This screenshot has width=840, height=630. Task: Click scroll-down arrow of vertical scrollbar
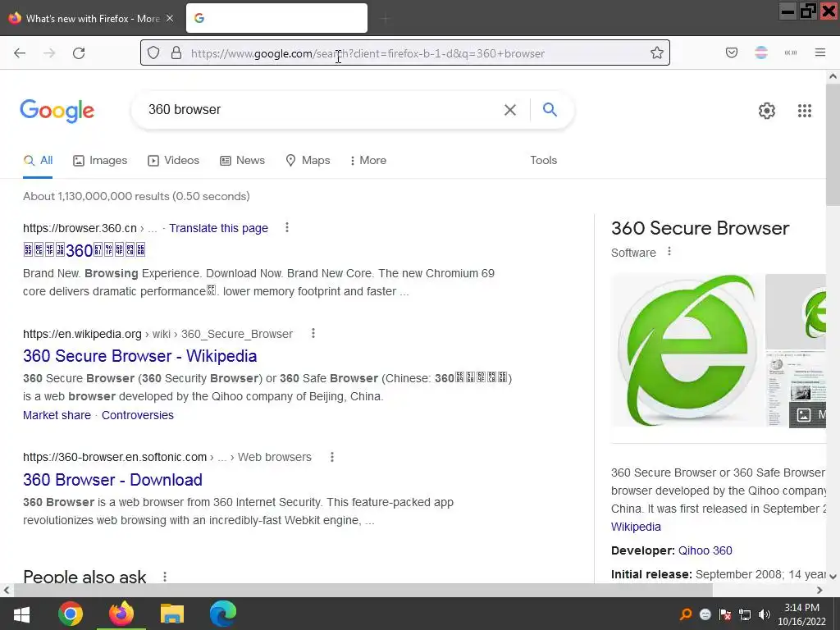point(833,577)
